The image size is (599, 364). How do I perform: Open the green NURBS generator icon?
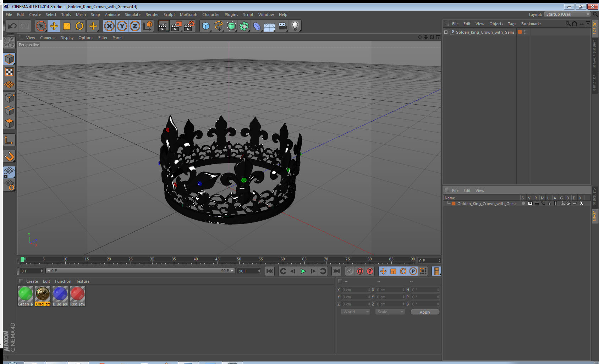click(231, 26)
